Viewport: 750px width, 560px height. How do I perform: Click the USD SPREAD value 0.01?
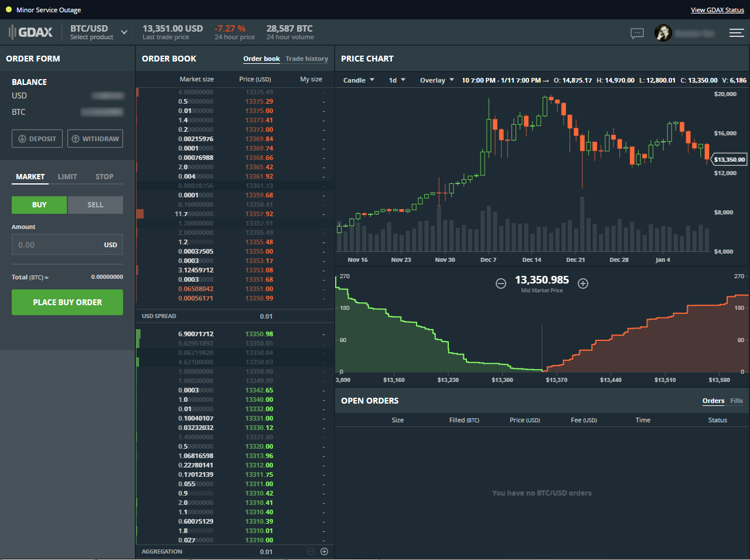266,316
